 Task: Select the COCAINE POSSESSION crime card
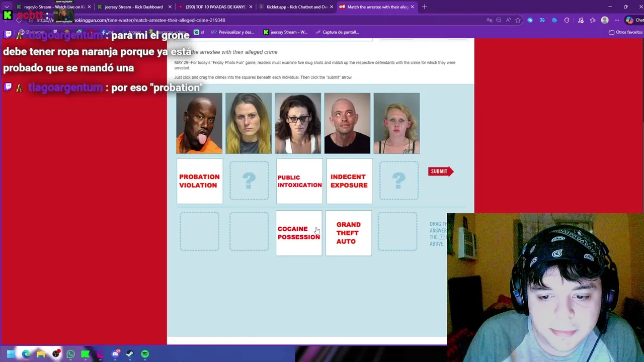tap(299, 233)
